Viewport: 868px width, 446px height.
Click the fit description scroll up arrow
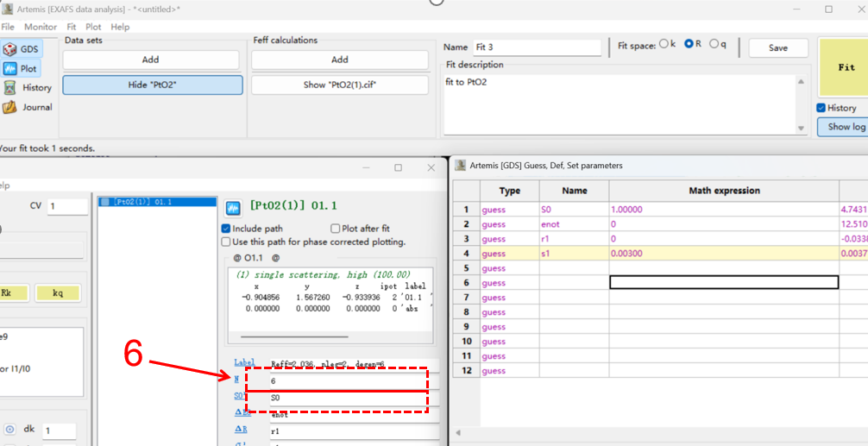pos(801,82)
